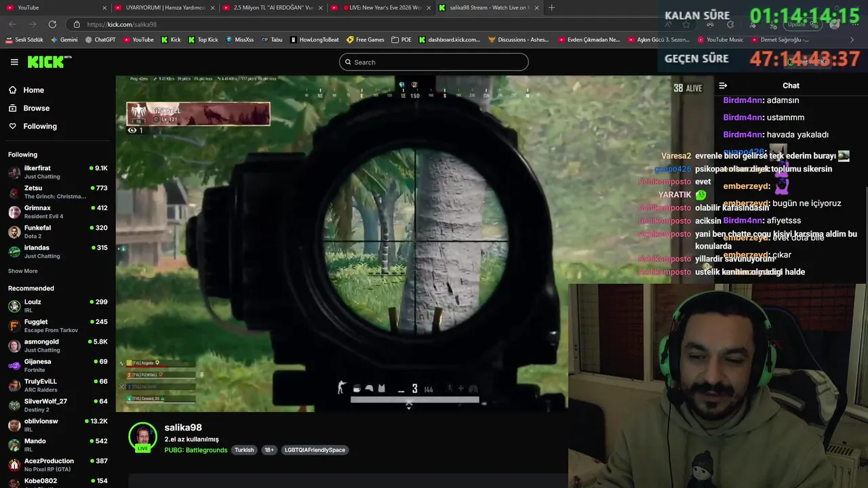
Task: Open POE bookmarks folder
Action: pyautogui.click(x=401, y=40)
